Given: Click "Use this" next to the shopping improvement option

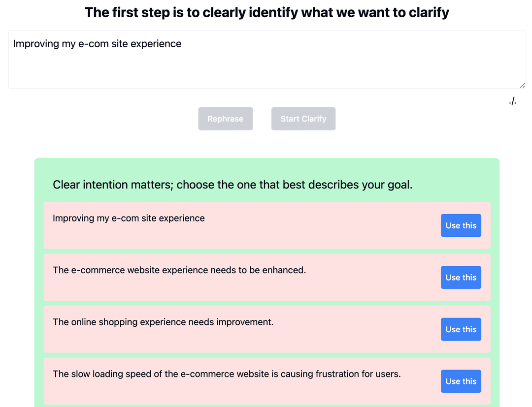Looking at the screenshot, I should (461, 329).
